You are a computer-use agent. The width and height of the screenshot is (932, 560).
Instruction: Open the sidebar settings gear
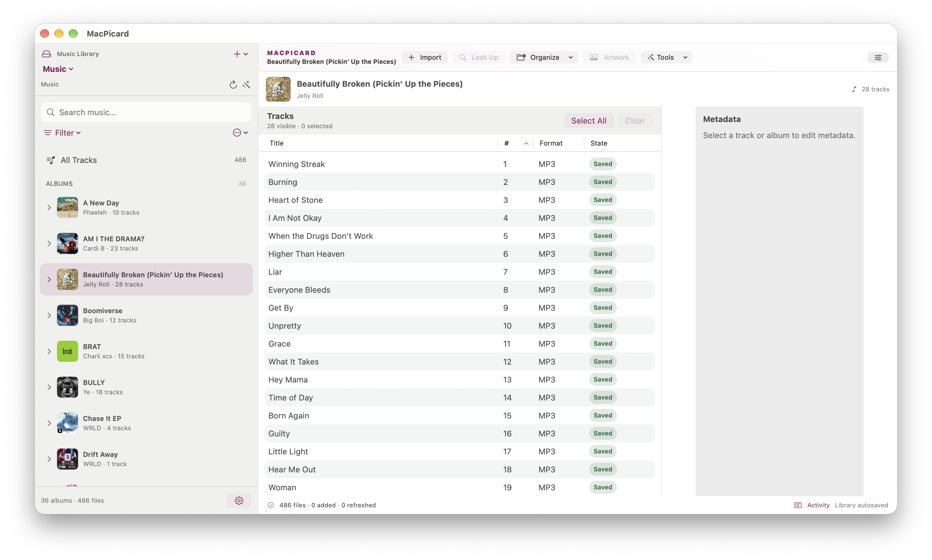(239, 501)
